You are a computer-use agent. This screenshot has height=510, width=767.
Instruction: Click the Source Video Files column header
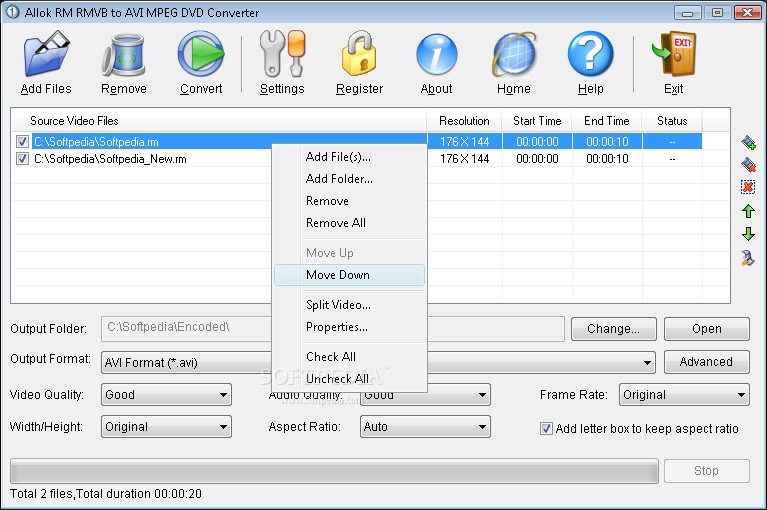[219, 121]
